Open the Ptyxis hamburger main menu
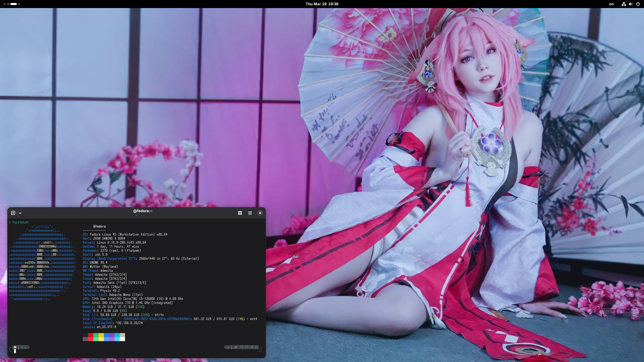 250,213
